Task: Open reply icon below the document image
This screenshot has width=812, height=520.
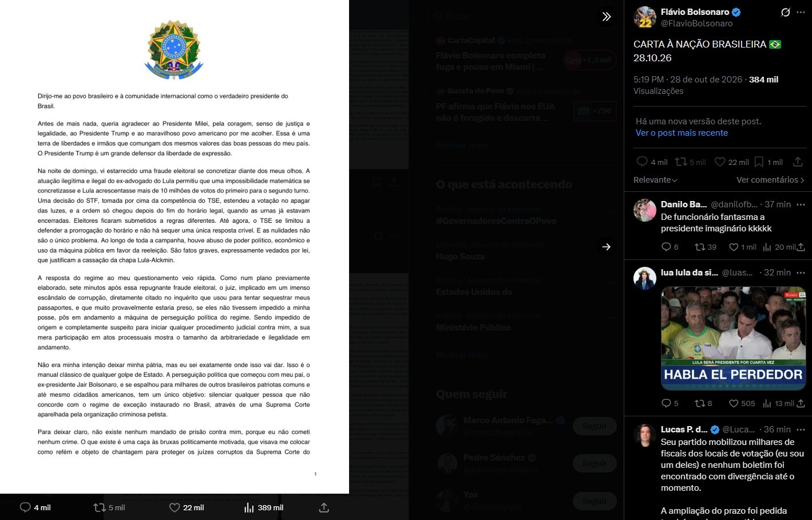Action: click(x=35, y=507)
